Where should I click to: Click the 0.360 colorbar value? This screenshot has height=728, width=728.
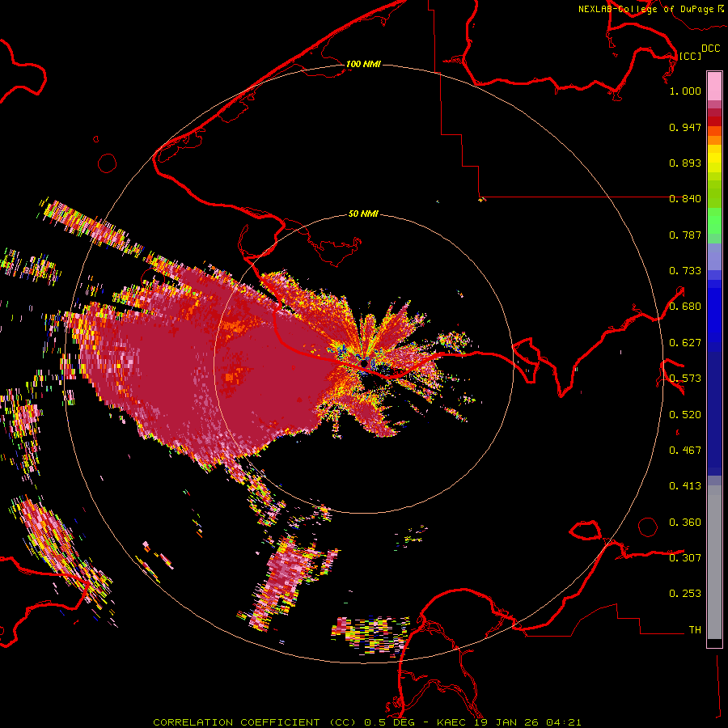pyautogui.click(x=685, y=523)
